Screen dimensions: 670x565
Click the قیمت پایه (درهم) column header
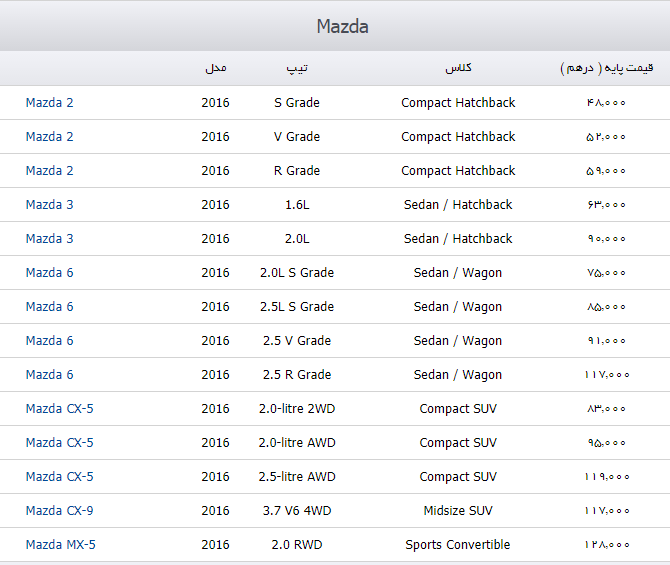pos(607,68)
